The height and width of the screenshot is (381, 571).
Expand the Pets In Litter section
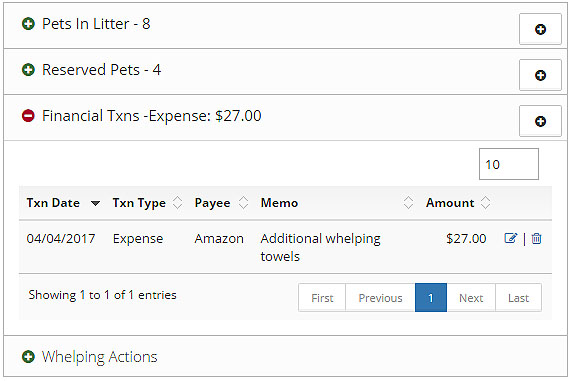click(x=28, y=24)
